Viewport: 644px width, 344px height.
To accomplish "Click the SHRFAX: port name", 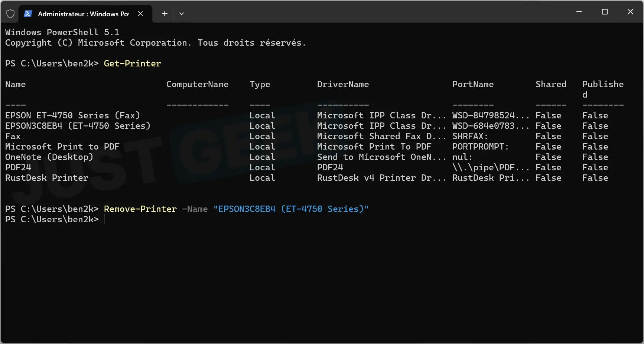I will 470,136.
